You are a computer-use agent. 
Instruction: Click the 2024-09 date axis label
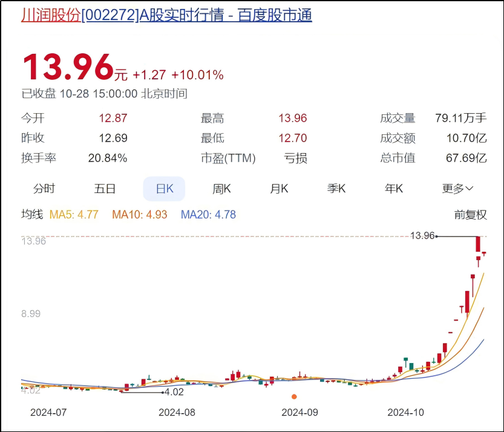299,413
